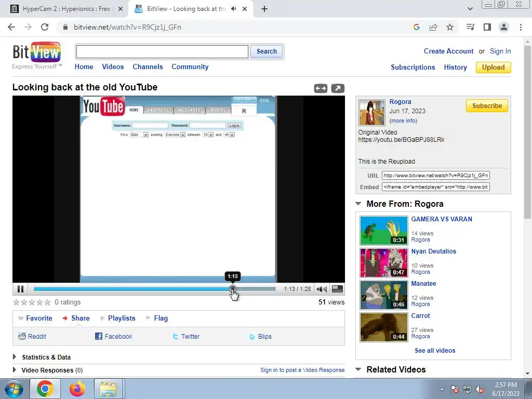Screen dimensions: 532x399
Task: Open the Channels menu
Action: click(148, 67)
